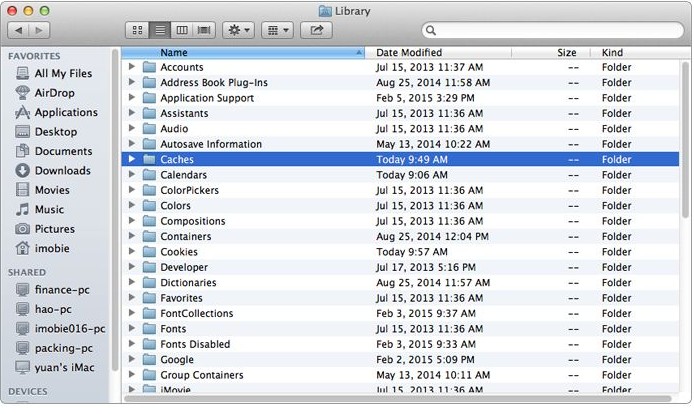
Task: Expand the Application Support folder
Action: tap(132, 98)
